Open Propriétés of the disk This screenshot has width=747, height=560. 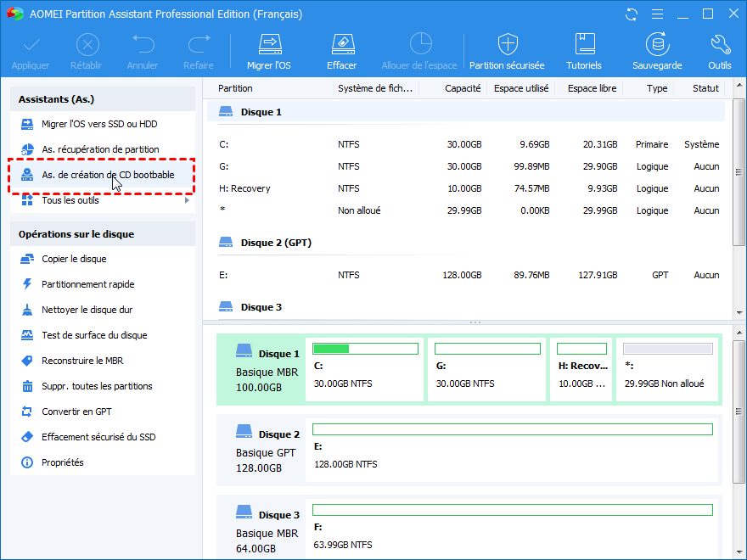pos(63,462)
